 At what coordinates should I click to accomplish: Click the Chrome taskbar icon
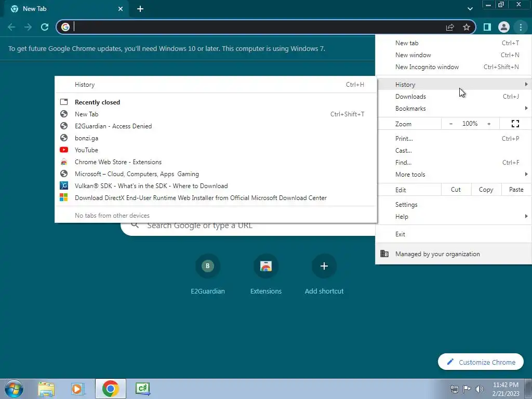[110, 389]
